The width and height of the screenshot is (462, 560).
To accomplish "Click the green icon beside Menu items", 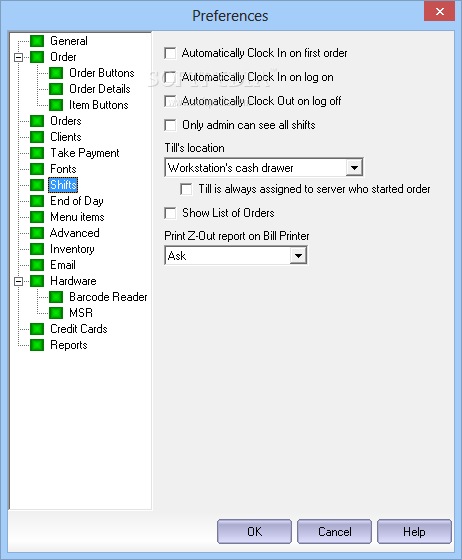I will coord(37,217).
